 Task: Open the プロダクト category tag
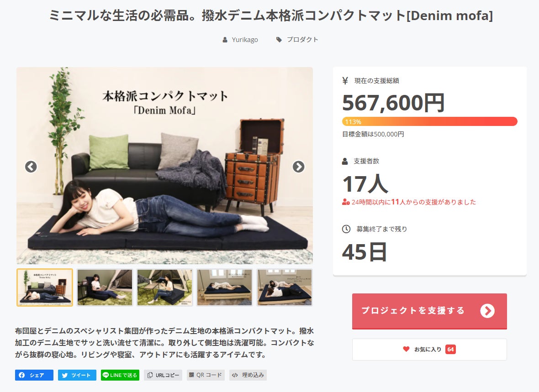[302, 40]
